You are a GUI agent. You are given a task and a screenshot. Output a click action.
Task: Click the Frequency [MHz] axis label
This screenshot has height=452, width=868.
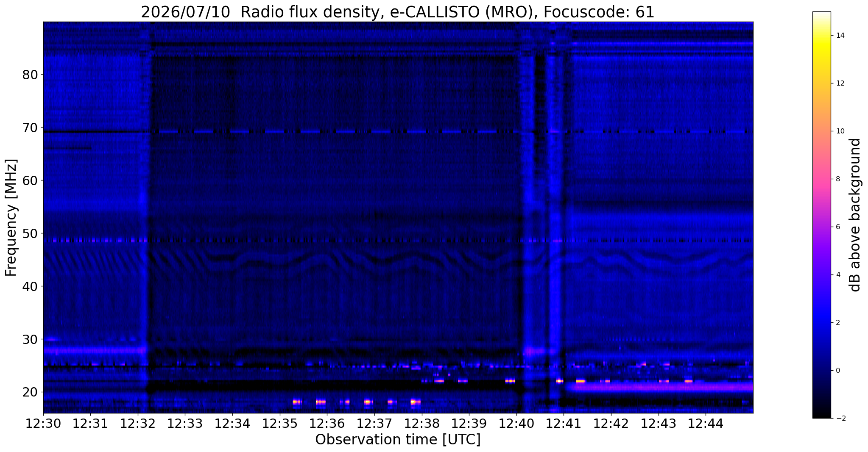click(x=11, y=218)
